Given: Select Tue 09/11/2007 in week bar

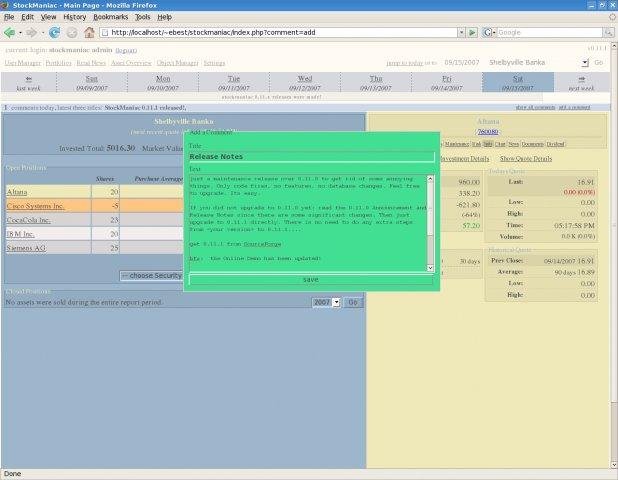Looking at the screenshot, I should point(234,83).
